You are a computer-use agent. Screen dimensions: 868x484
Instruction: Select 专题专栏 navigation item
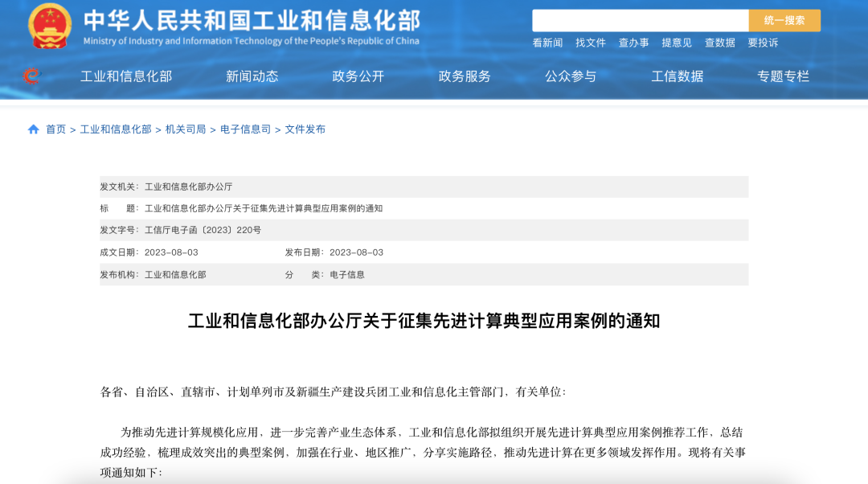point(784,76)
